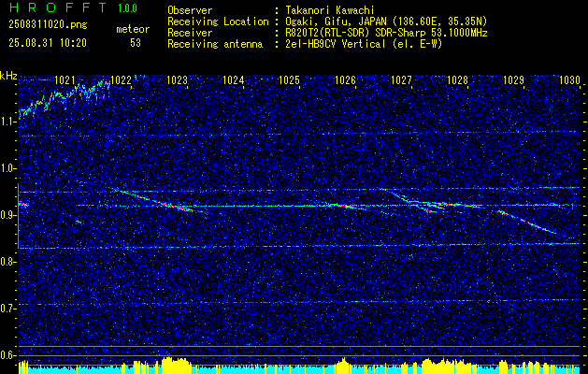588x374 pixels.
Task: Click the Ogaki, Gifu, JAPAN location text
Action: pos(385,22)
